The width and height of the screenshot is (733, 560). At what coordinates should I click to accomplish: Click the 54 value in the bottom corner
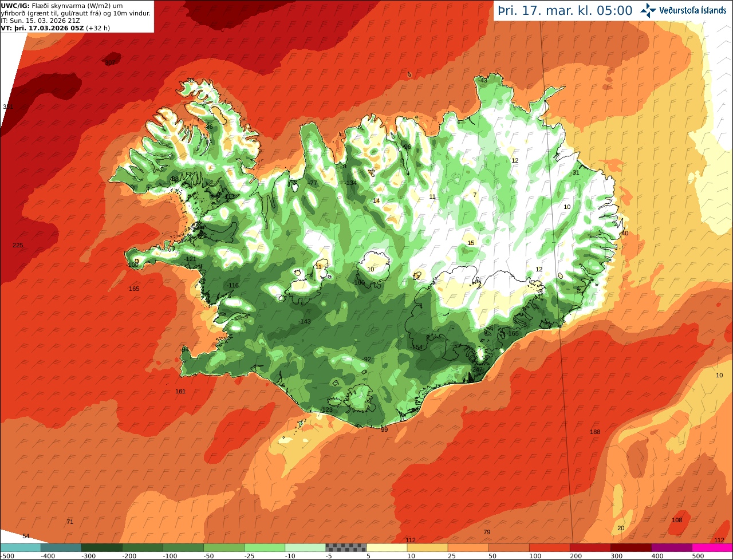[26, 536]
